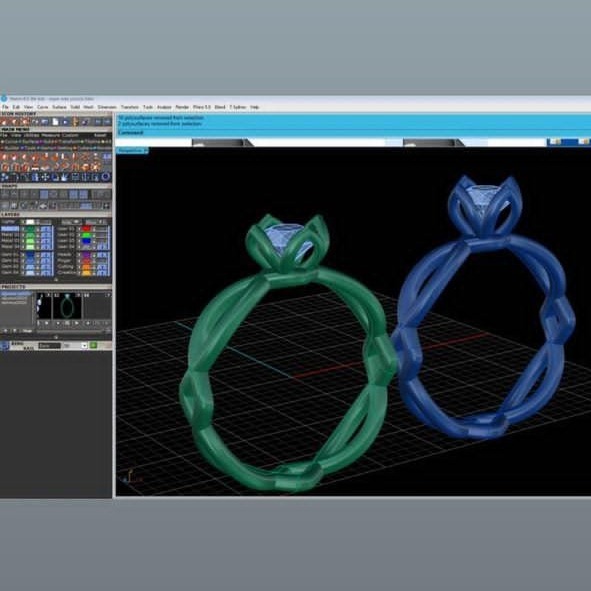
Task: Open the Measure item in Matrix main menu
Action: click(51, 135)
